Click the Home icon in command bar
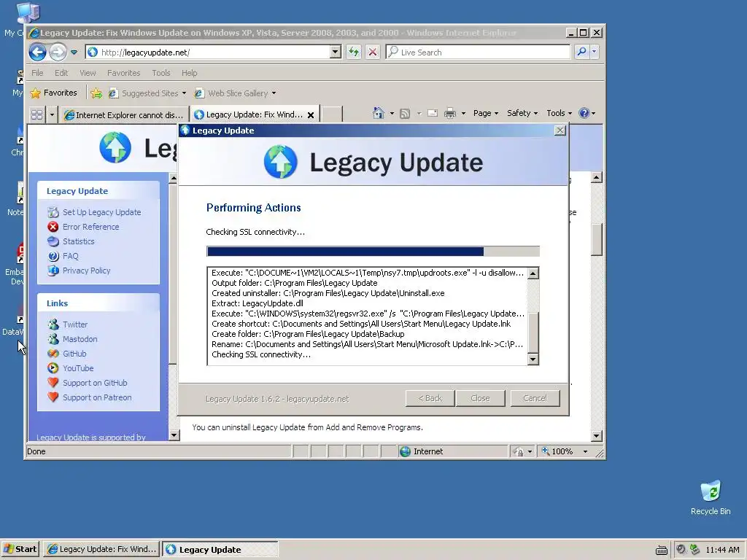The image size is (747, 560). 379,113
